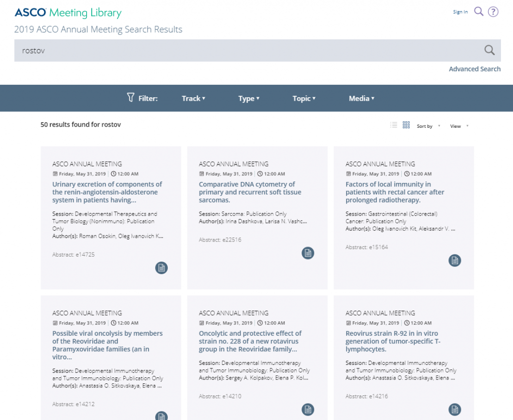Click 'Abstract: e14216' text
513x420 pixels.
(x=366, y=396)
